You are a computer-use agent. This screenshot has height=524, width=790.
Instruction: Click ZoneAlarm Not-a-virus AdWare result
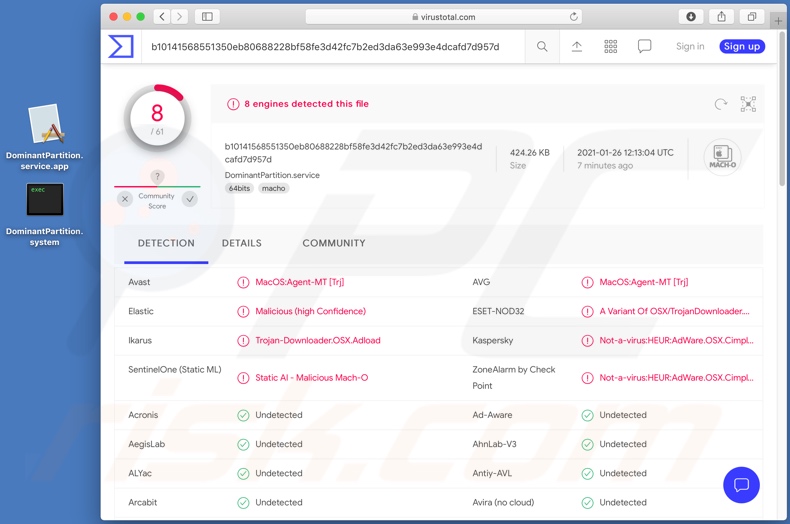[x=676, y=378]
